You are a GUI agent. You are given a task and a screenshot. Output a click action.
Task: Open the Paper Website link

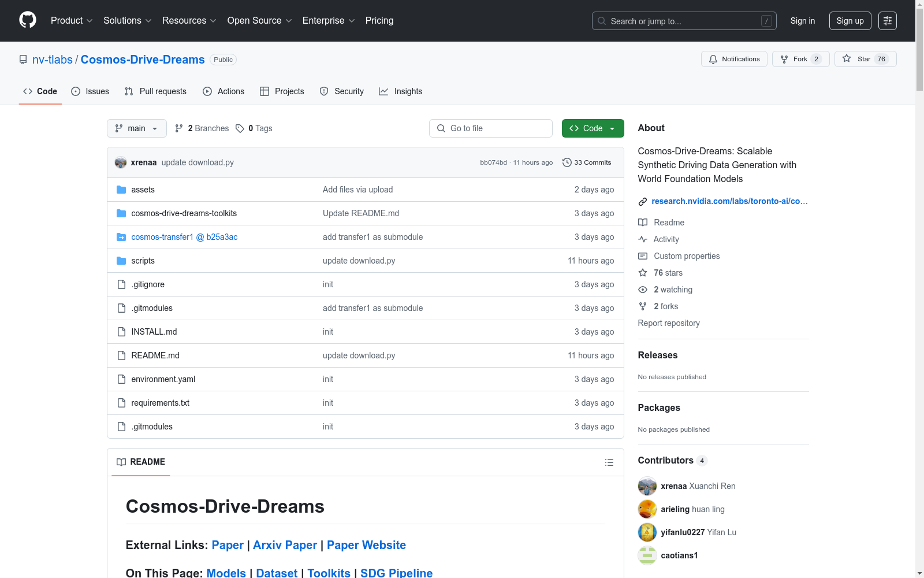[x=366, y=545]
